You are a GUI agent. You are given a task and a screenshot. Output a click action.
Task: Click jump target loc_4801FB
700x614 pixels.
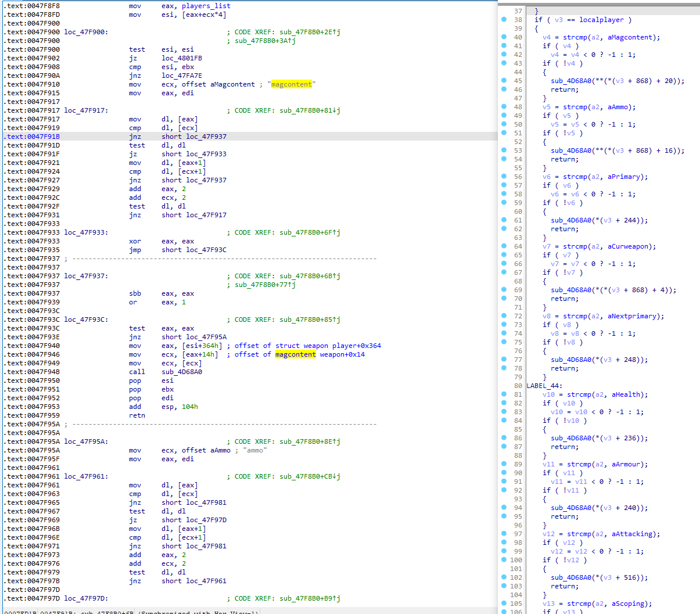click(x=182, y=58)
